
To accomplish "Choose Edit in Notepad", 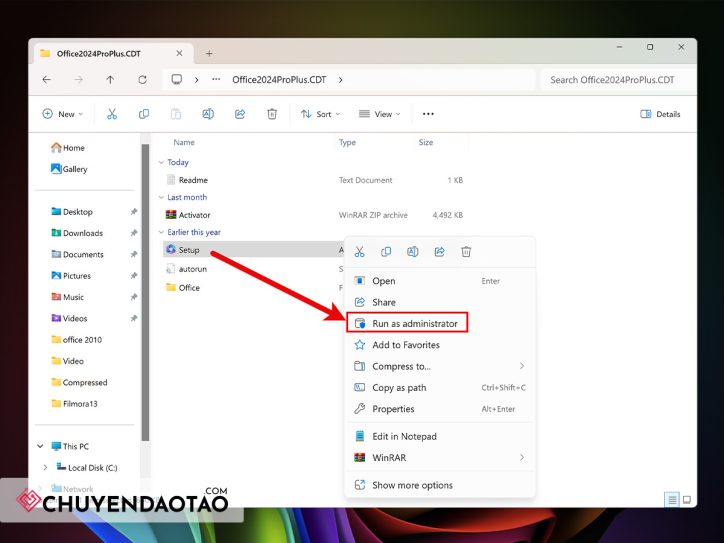I will pyautogui.click(x=440, y=436).
